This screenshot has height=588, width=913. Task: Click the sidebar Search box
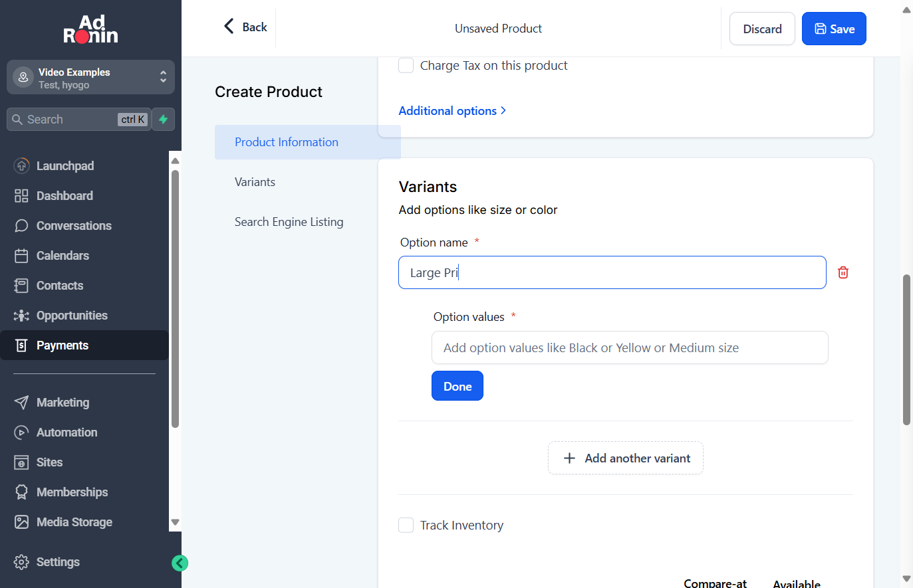click(79, 120)
